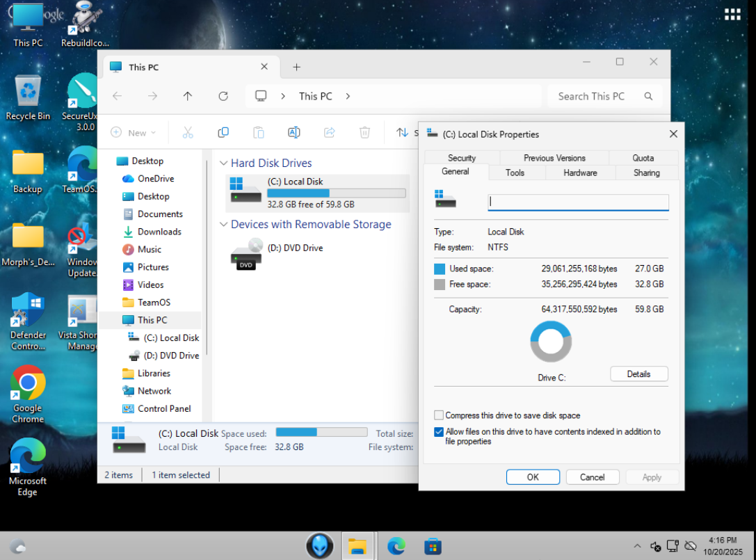Switch to the Security tab
This screenshot has height=560, width=756.
click(462, 158)
